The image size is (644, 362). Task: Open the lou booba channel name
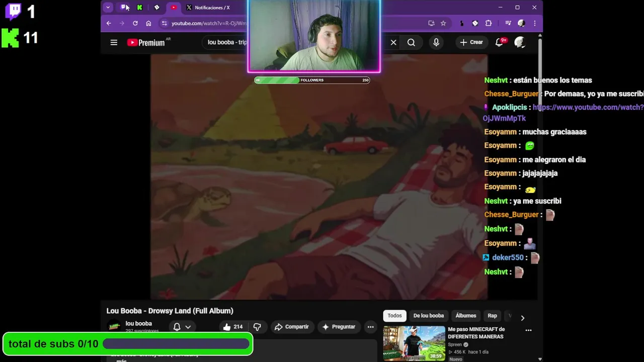138,324
